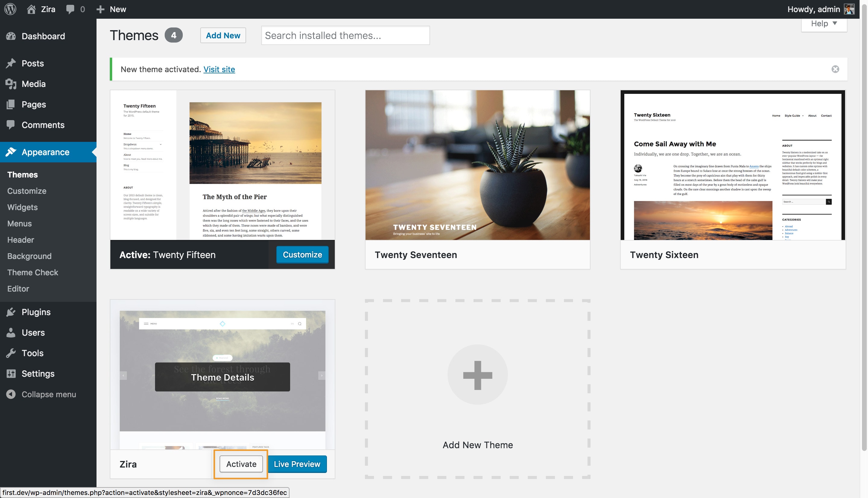Click the Media icon in sidebar

11,84
